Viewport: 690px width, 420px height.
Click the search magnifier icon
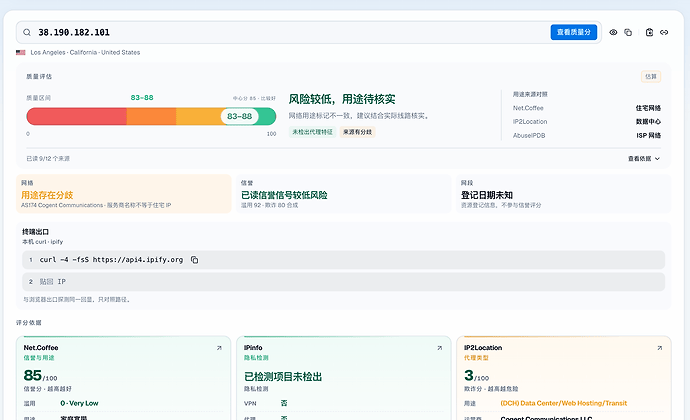tap(27, 32)
